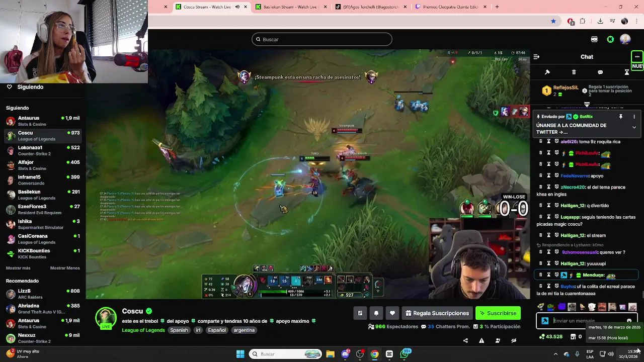
Task: Bookmark this page with star icon
Action: click(553, 21)
